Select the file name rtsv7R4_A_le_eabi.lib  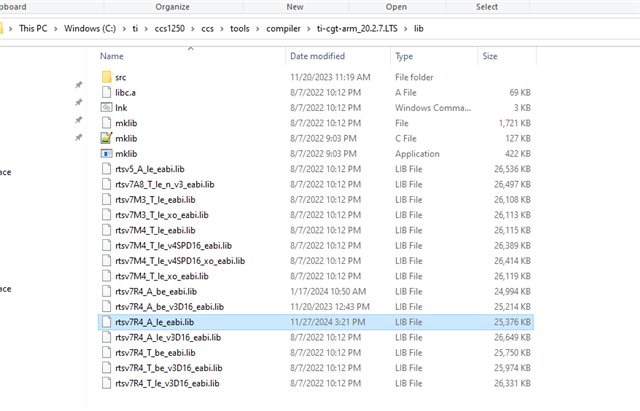154,322
